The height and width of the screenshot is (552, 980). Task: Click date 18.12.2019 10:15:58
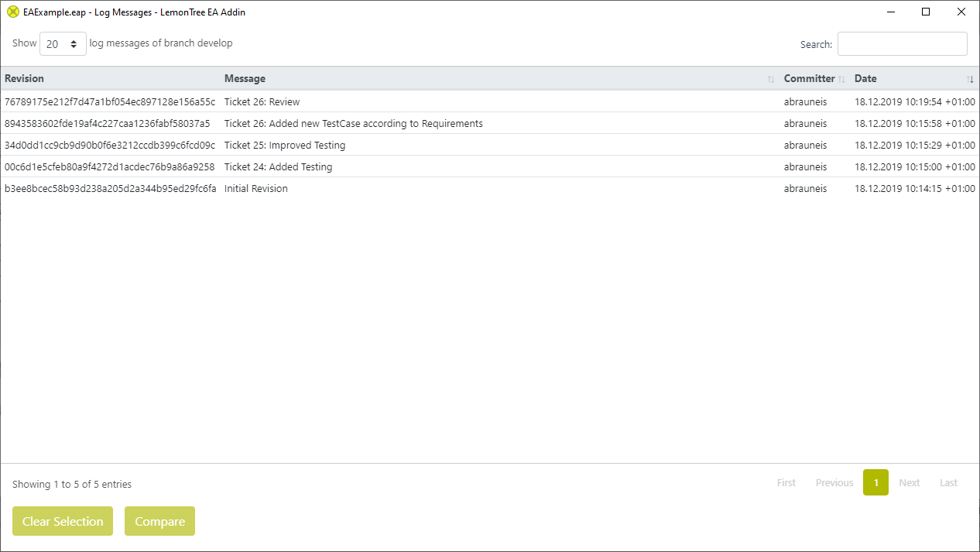915,123
